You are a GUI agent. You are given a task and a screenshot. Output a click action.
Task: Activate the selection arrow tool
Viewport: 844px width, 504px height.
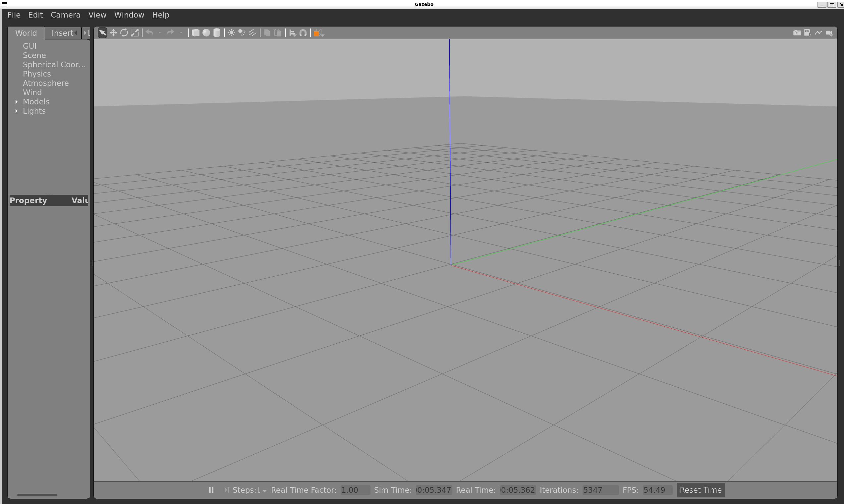102,33
